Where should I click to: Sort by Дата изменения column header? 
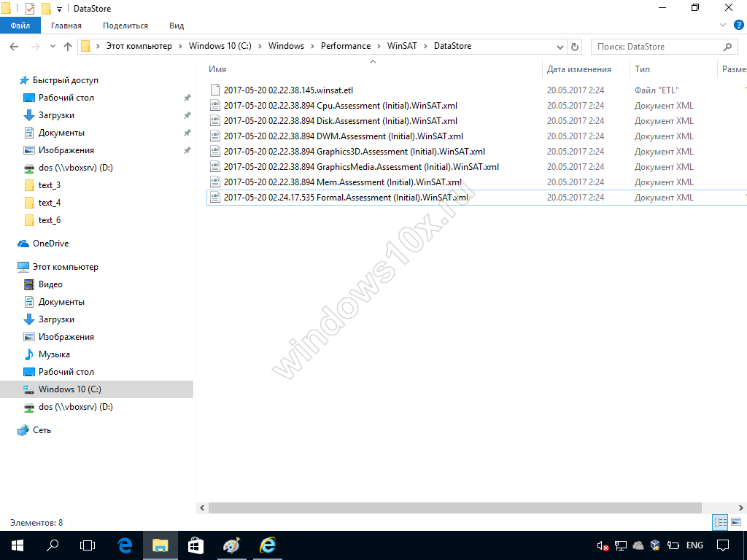coord(578,69)
